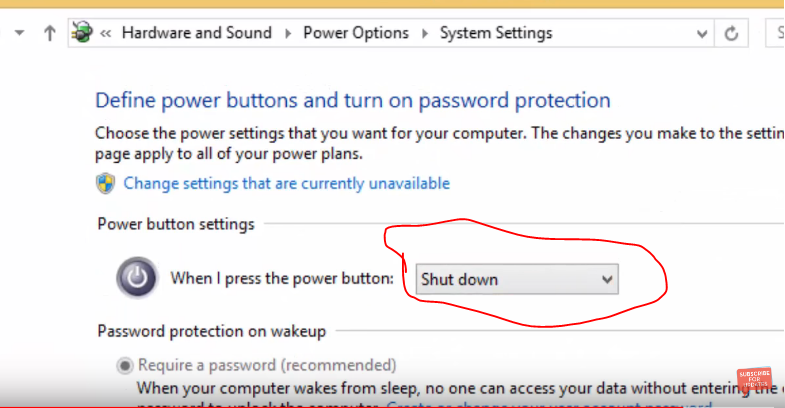The image size is (785, 408).
Task: Click the UAC shield icon
Action: (x=105, y=183)
